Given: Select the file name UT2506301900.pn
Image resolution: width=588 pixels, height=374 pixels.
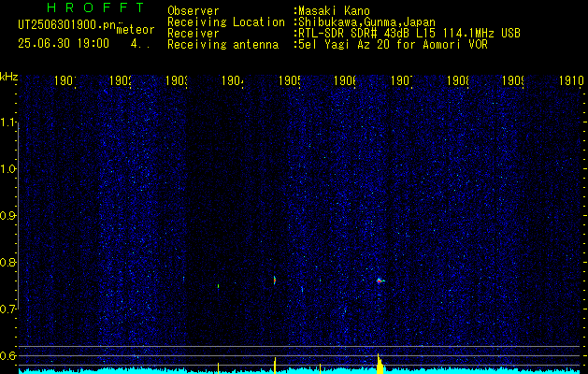Looking at the screenshot, I should coord(66,24).
